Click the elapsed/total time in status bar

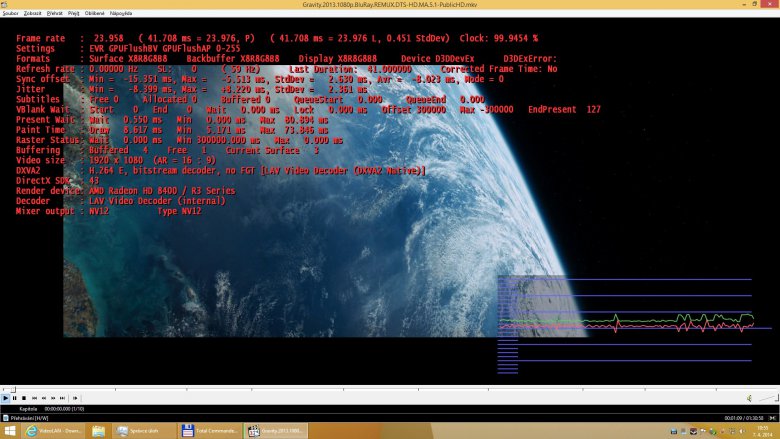(x=744, y=418)
